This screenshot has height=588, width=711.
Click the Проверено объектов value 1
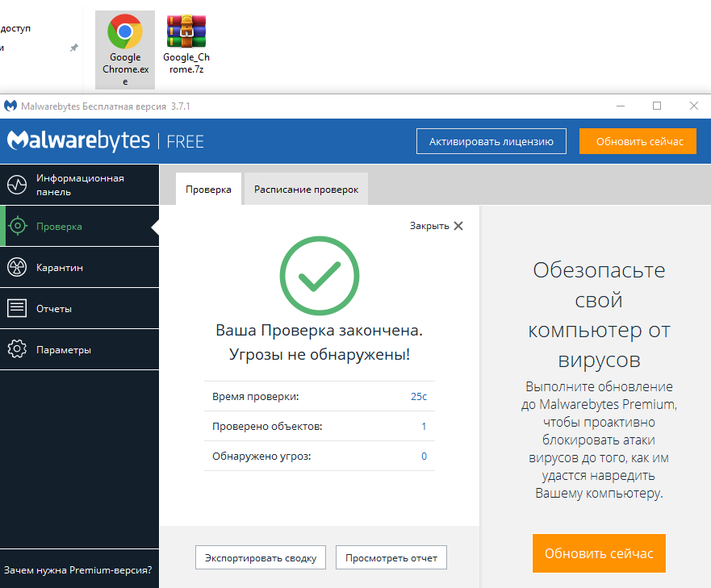[x=424, y=427]
